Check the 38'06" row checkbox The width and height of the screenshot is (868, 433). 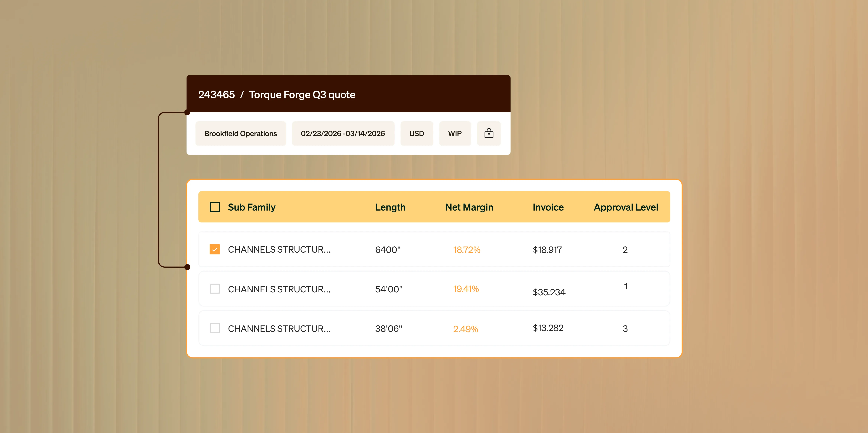coord(215,328)
